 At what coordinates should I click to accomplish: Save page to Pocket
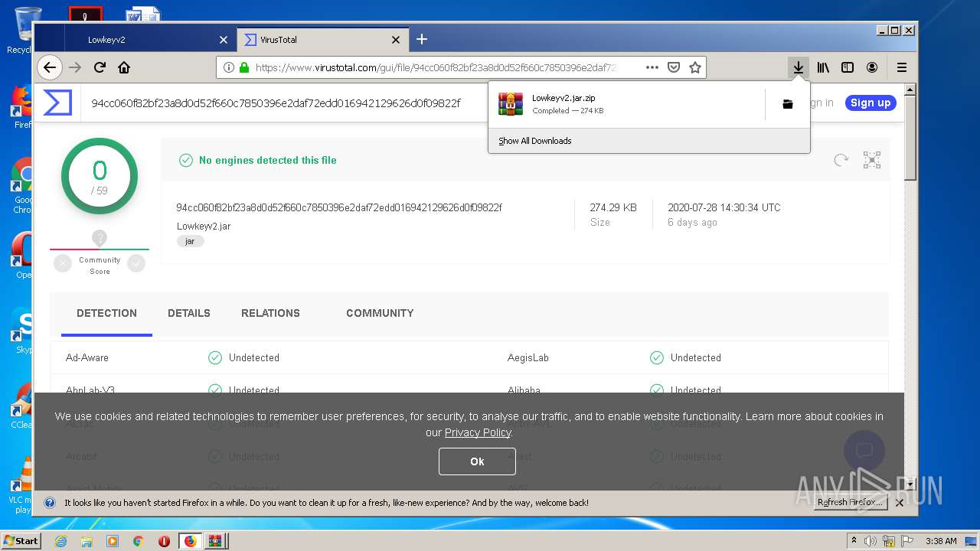pyautogui.click(x=674, y=67)
